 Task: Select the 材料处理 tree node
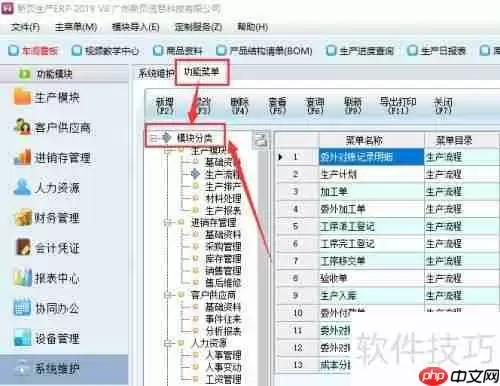point(223,199)
